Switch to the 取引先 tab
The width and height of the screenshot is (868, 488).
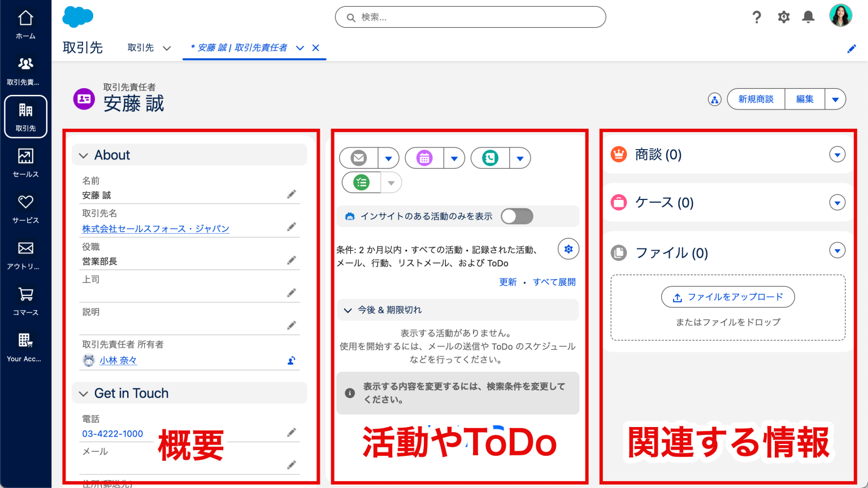point(141,48)
